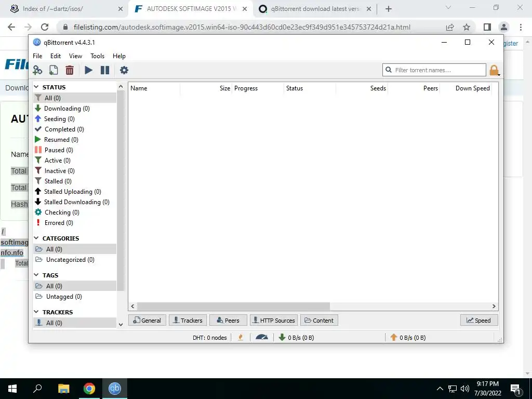
Task: Select All (0) under TRACKERS
Action: coord(75,323)
